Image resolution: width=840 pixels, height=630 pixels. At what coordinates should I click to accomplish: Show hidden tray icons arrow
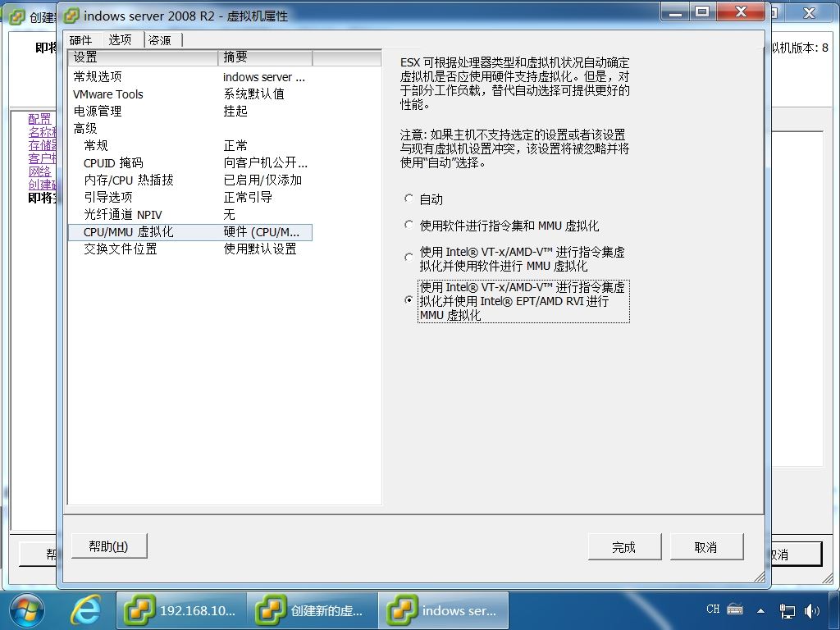tap(760, 610)
